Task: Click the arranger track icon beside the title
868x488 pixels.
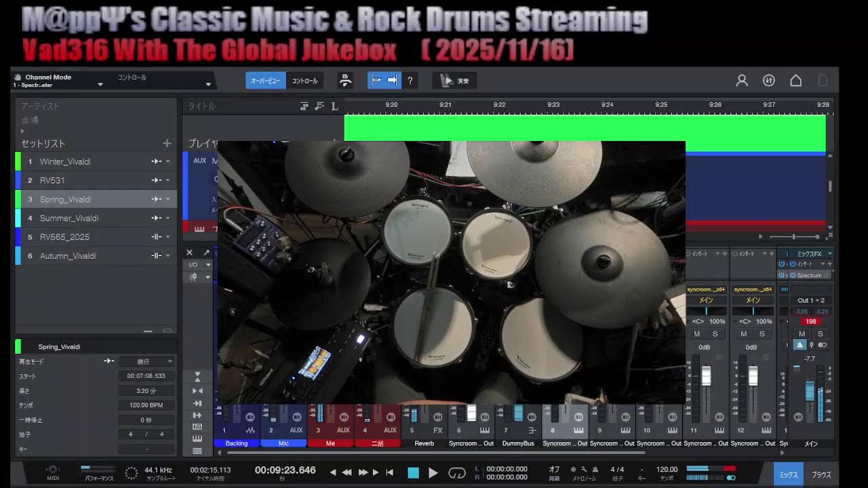Action: (x=304, y=106)
